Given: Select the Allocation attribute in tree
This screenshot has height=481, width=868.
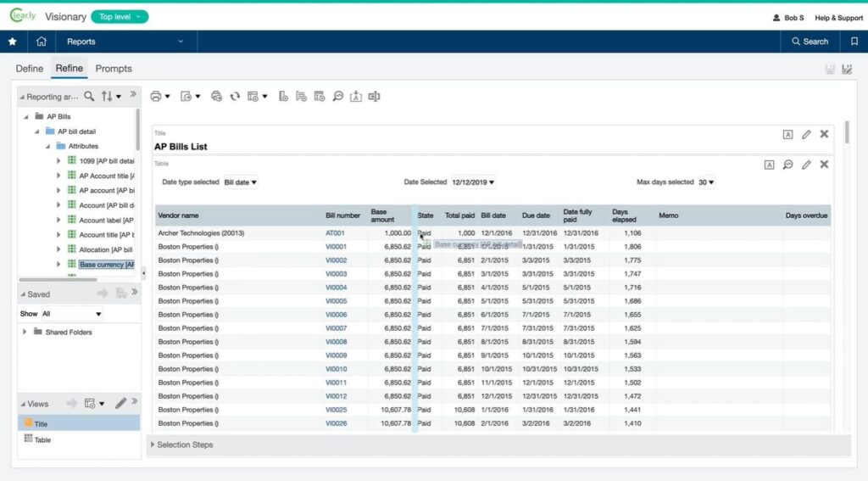Looking at the screenshot, I should [105, 249].
